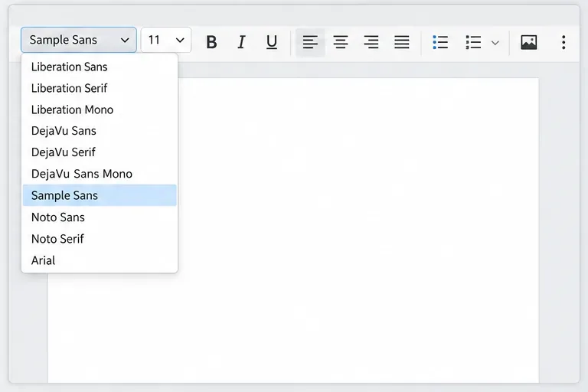Viewport: 588px width, 392px height.
Task: Choose Liberation Mono font
Action: (x=100, y=109)
